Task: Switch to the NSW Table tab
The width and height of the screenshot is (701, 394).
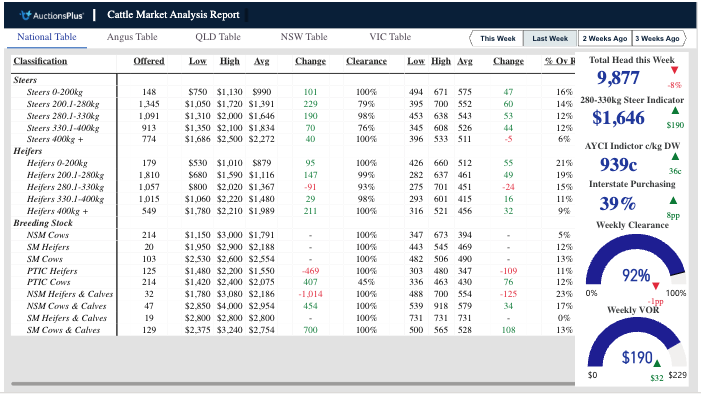Action: tap(304, 37)
